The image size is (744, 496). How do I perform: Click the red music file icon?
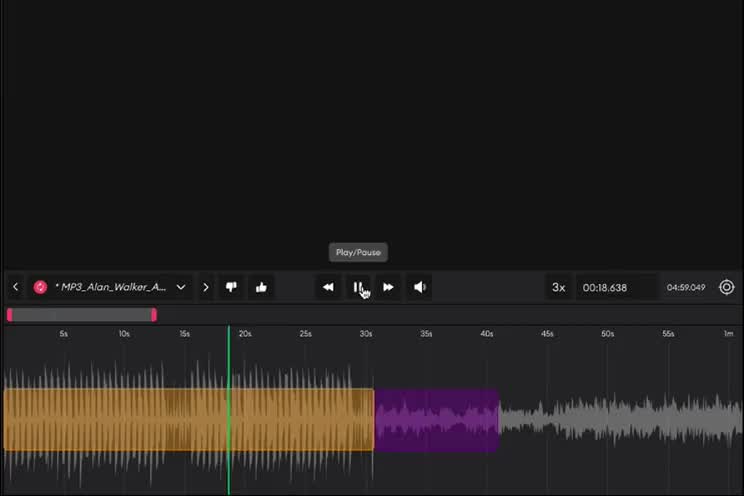coord(40,287)
